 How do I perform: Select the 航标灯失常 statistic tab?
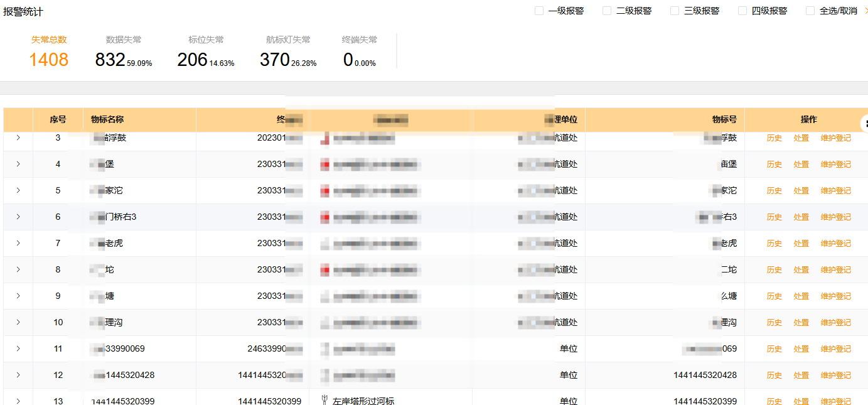pos(288,51)
